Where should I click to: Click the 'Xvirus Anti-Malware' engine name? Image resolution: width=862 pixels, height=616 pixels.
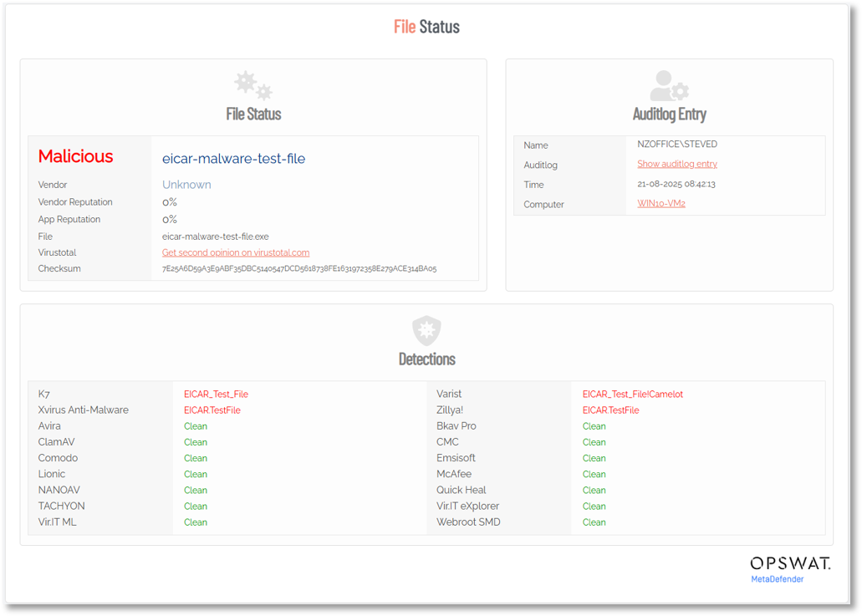(x=83, y=410)
